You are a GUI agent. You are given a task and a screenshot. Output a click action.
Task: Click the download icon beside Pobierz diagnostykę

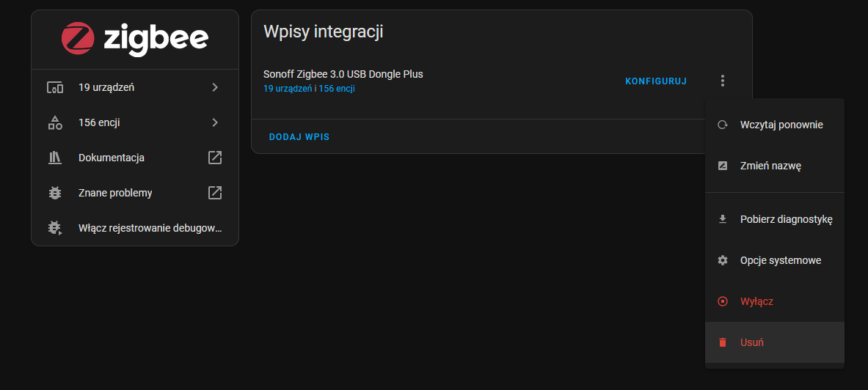722,220
